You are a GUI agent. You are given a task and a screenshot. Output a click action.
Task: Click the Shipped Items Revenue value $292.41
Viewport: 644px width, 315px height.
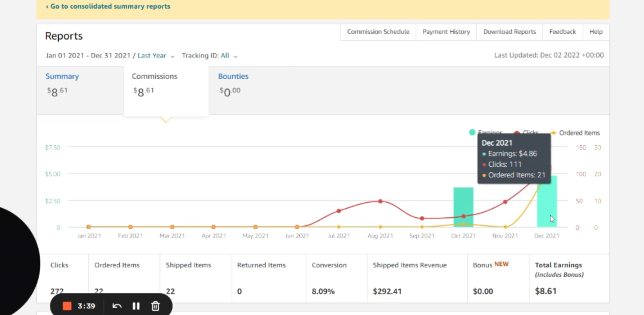click(387, 291)
